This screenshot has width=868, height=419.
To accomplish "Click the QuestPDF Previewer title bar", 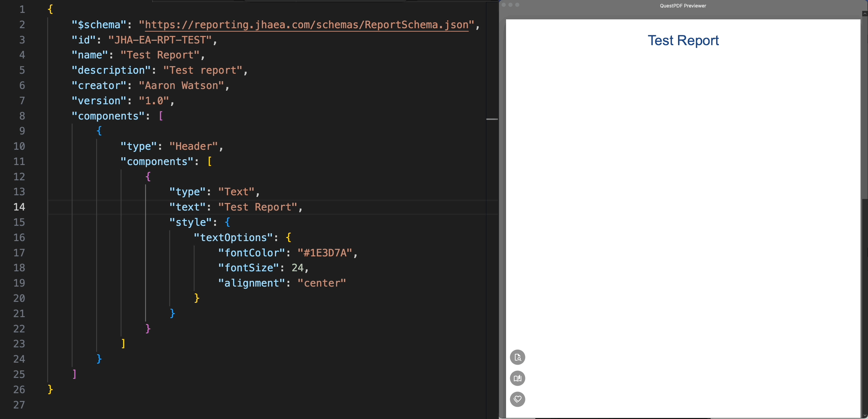I will tap(683, 6).
